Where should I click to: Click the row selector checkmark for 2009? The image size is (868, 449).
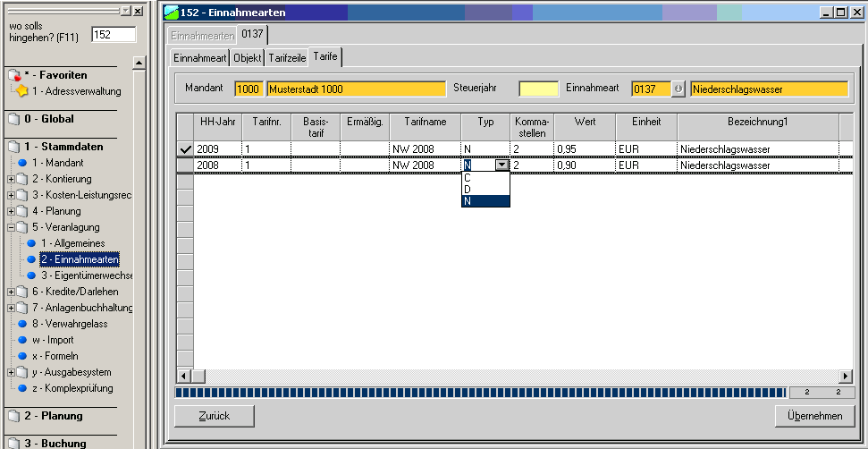click(185, 149)
